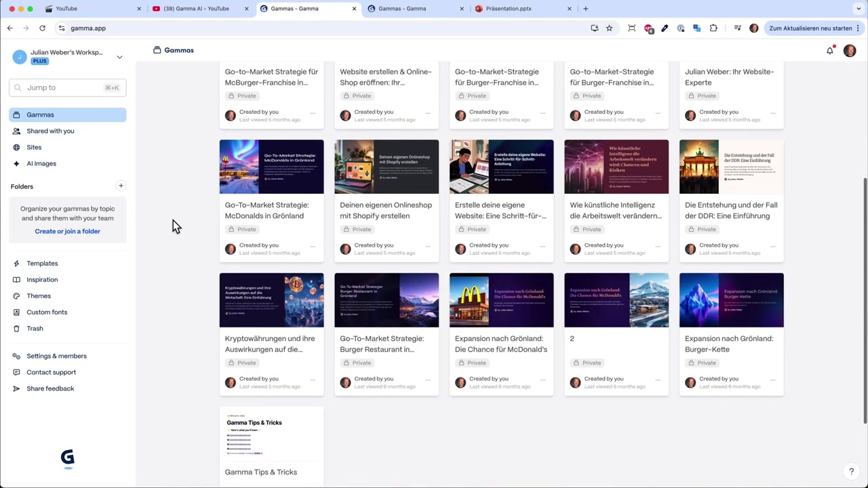868x488 pixels.
Task: Add a new folder with plus icon
Action: (x=121, y=186)
